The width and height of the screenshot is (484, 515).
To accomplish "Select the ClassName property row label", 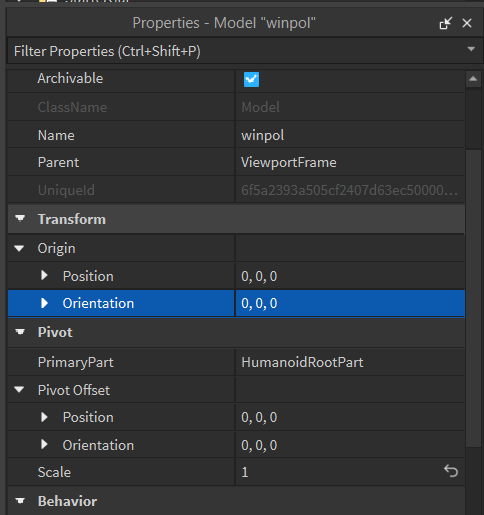I will 72,107.
